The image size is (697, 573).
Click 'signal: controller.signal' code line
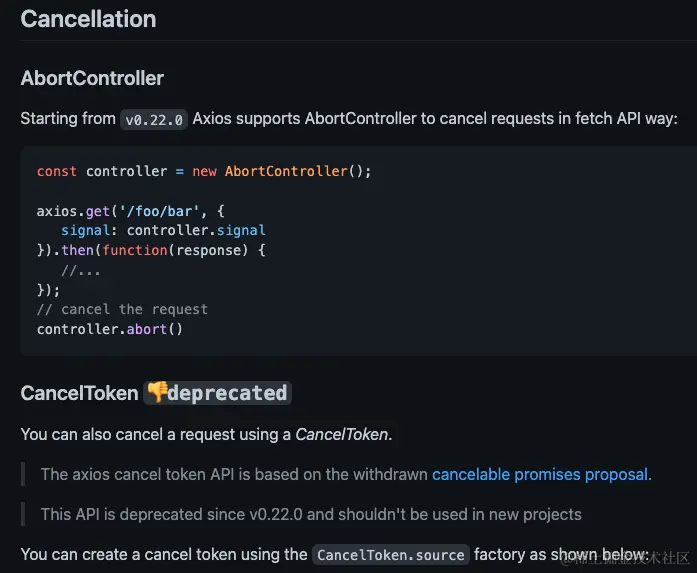click(163, 230)
